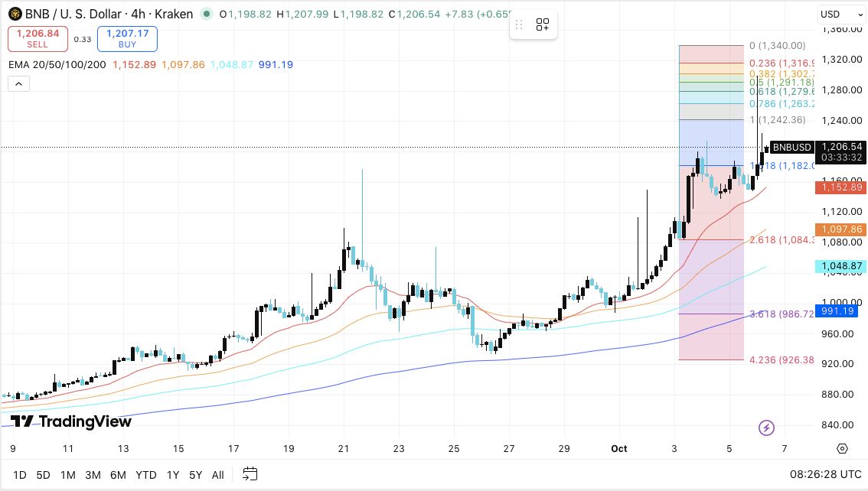Click the BNB coin symbol icon

pos(15,14)
